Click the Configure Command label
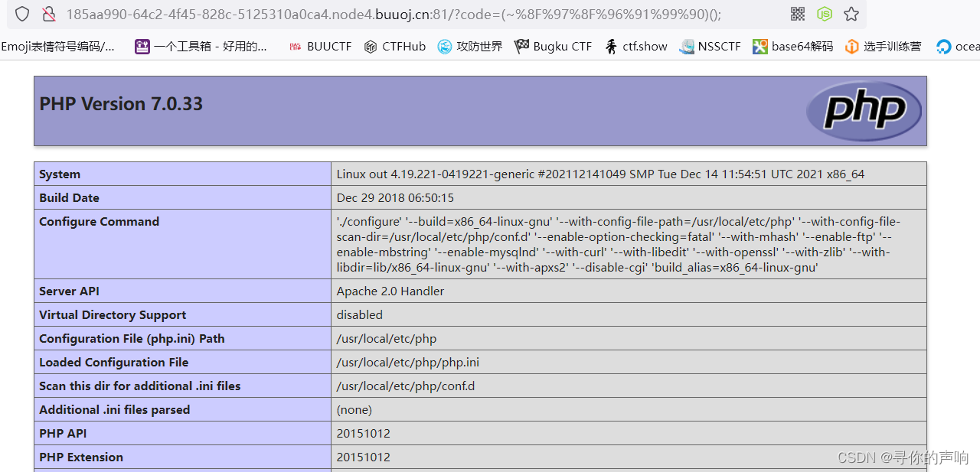Image resolution: width=980 pixels, height=472 pixels. [x=99, y=222]
